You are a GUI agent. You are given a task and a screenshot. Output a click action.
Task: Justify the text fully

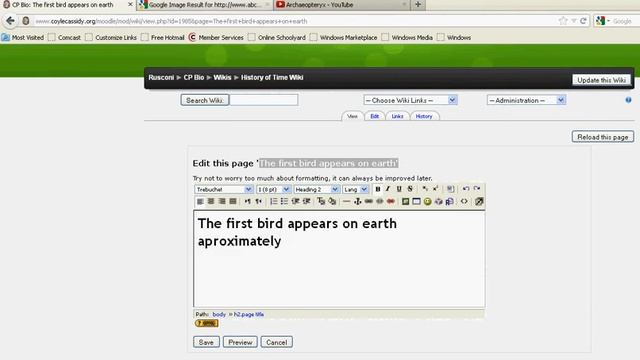233,201
